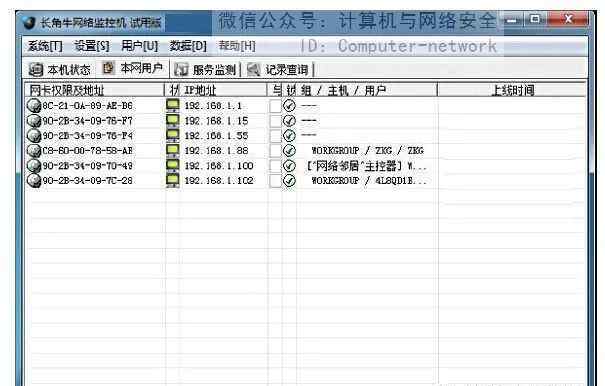Open the 设置[S] menu
This screenshot has width=605, height=386.
(x=91, y=46)
